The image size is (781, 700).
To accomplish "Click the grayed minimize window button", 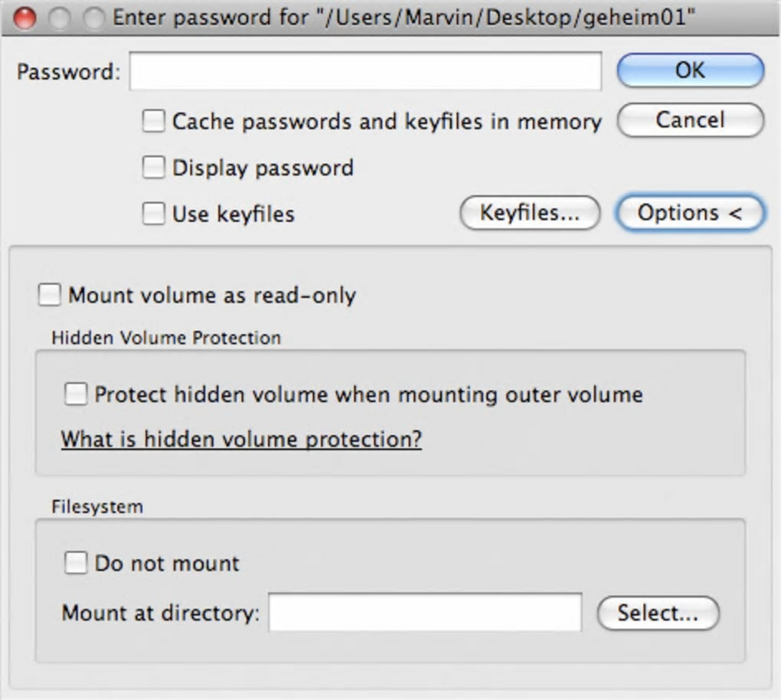I will pos(59,17).
